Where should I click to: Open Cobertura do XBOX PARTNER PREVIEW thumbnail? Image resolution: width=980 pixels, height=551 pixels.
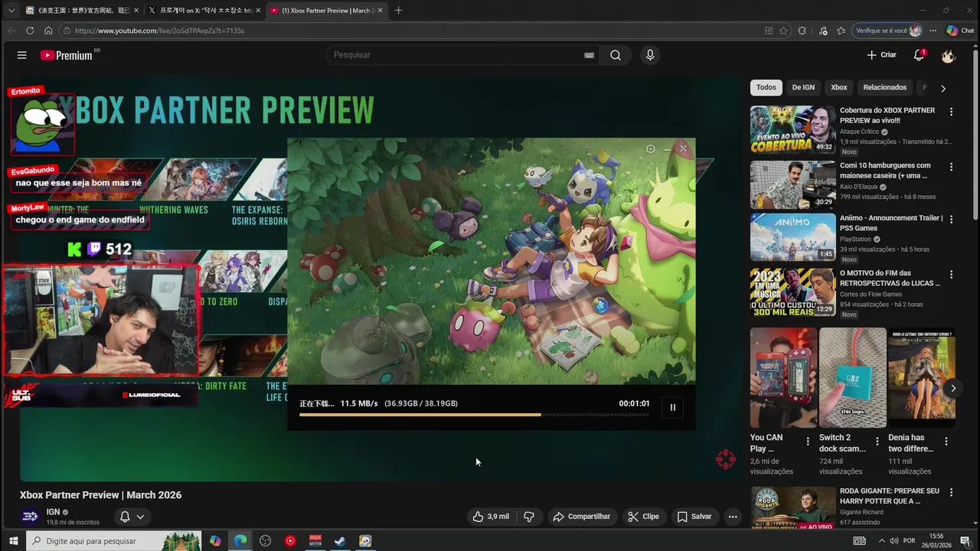click(x=792, y=129)
